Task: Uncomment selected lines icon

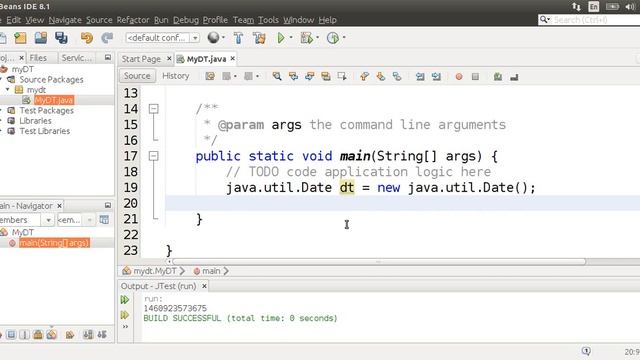Action: (x=514, y=76)
